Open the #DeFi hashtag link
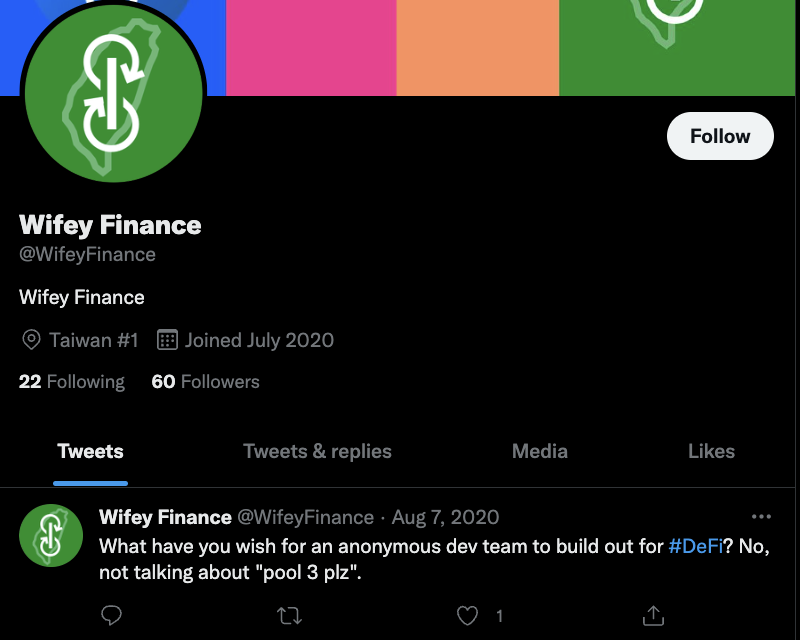This screenshot has height=640, width=800. [689, 546]
